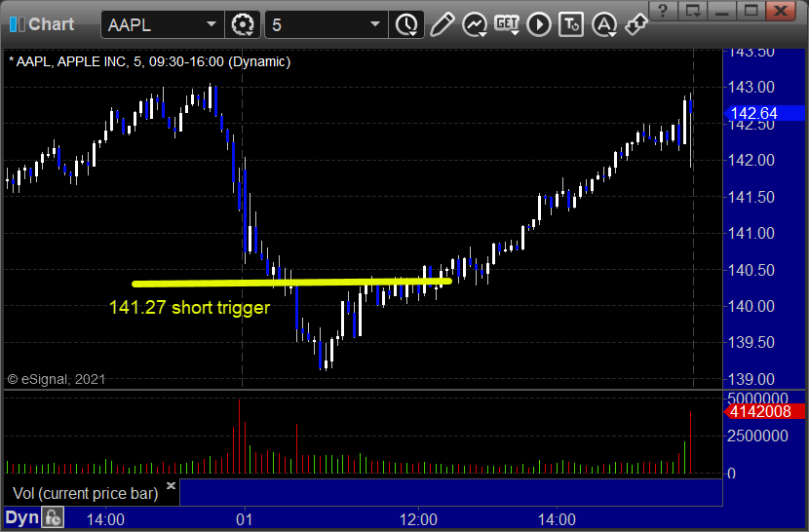Expand the AAPL symbol dropdown
Image resolution: width=809 pixels, height=532 pixels.
(211, 24)
